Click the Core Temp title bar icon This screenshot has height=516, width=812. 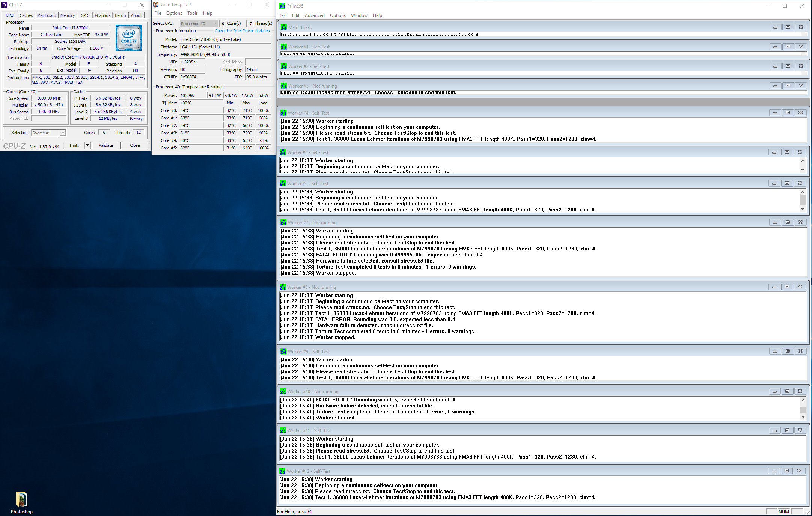[156, 5]
